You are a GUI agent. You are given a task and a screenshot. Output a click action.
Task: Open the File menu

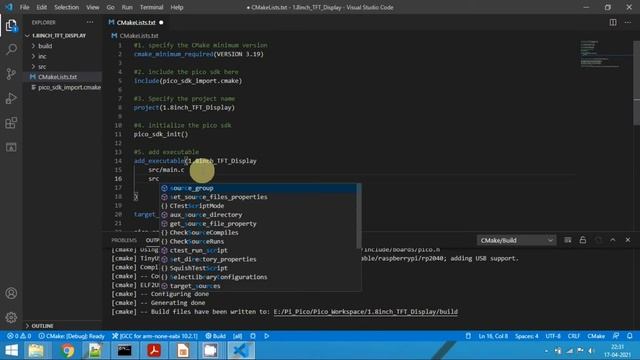pos(24,7)
